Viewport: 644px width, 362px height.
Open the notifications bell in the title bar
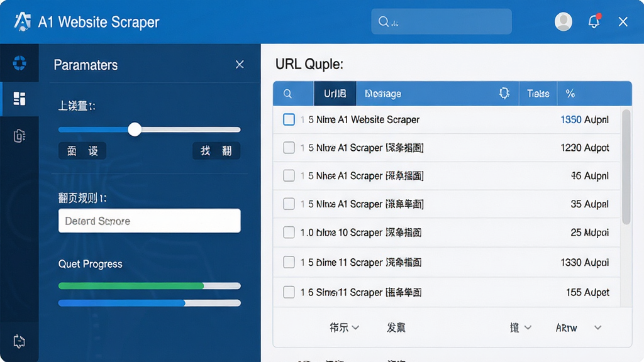click(x=594, y=21)
